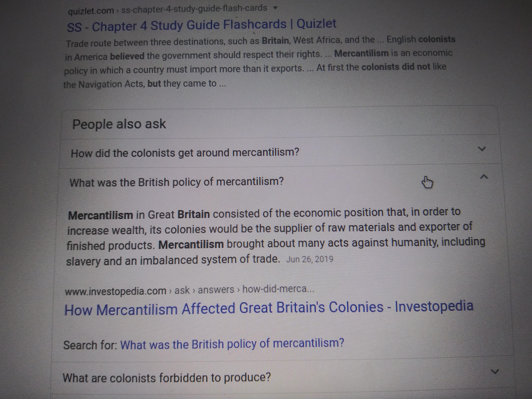
Task: Click the Jun 26, 2019 date stamp
Action: coord(309,259)
